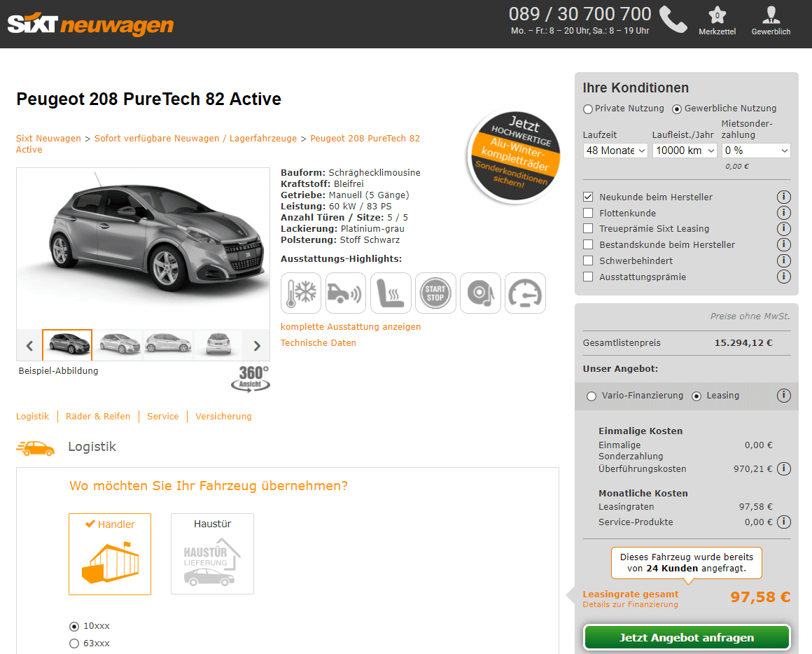Screen dimensions: 812x654
Task: Click the parking sensor highlight icon
Action: pyautogui.click(x=346, y=293)
